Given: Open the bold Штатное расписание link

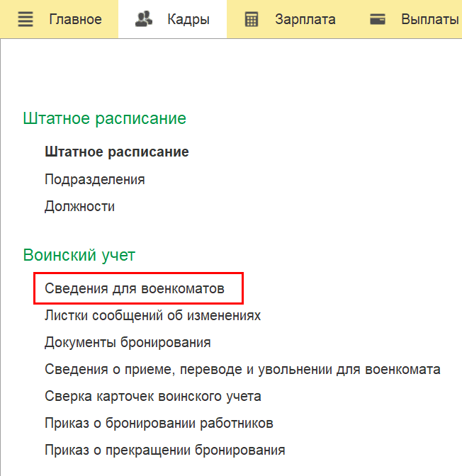Looking at the screenshot, I should [x=117, y=152].
